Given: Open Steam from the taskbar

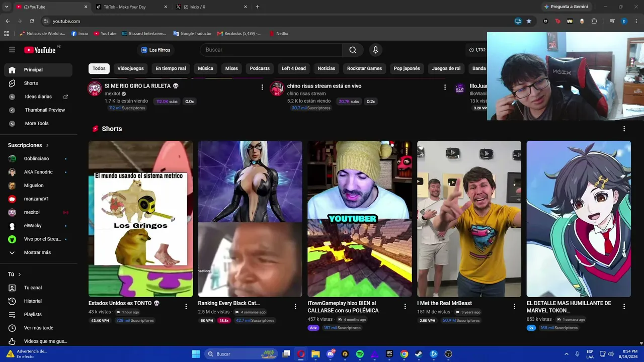Looking at the screenshot, I should point(419,354).
